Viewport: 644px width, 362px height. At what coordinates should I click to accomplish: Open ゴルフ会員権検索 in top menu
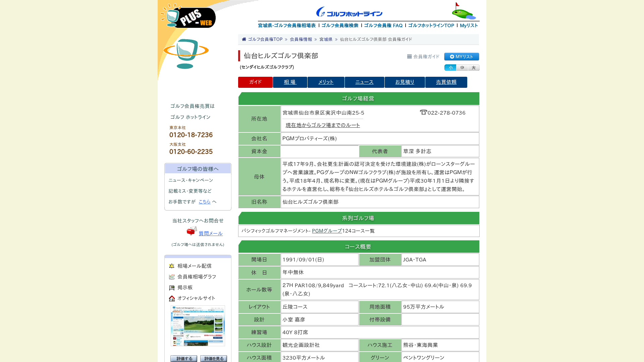click(x=340, y=25)
